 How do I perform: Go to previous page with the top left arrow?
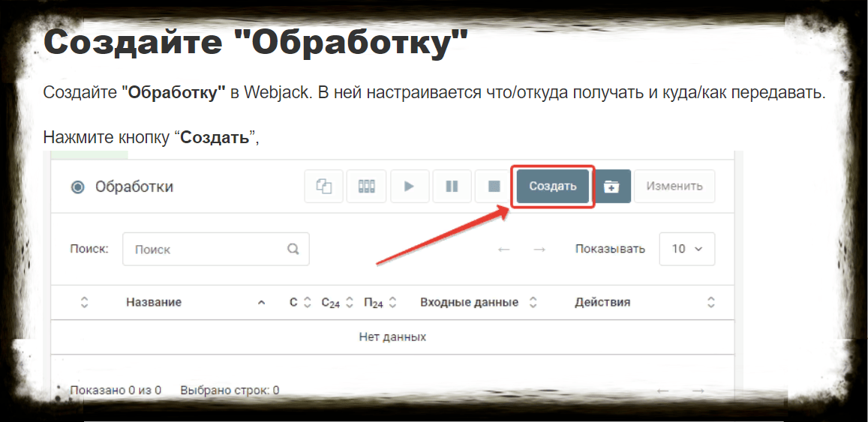tap(503, 250)
